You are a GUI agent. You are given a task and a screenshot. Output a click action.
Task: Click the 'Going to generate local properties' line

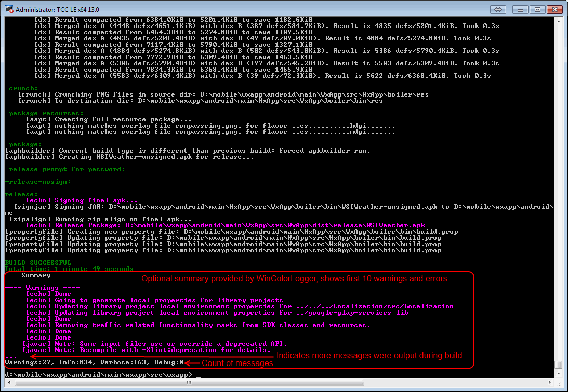point(154,300)
